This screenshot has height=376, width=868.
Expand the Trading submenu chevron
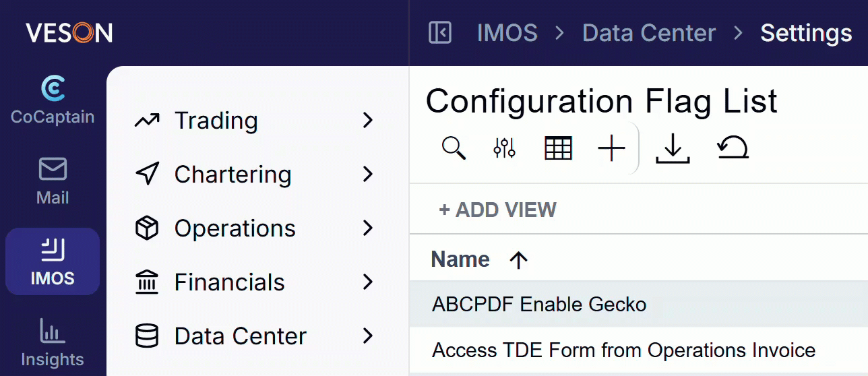(367, 121)
